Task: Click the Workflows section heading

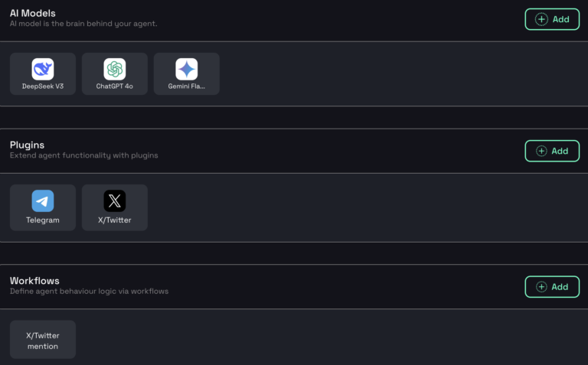Action: pos(34,281)
